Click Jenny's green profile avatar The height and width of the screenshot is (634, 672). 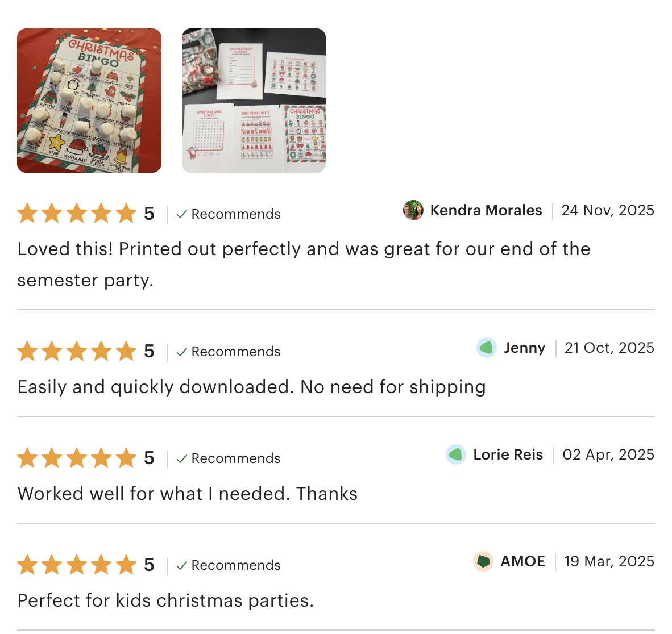click(487, 348)
